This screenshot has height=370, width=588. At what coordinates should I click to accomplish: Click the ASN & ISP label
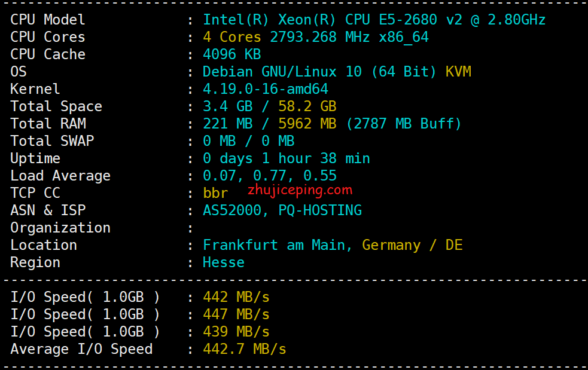[48, 210]
